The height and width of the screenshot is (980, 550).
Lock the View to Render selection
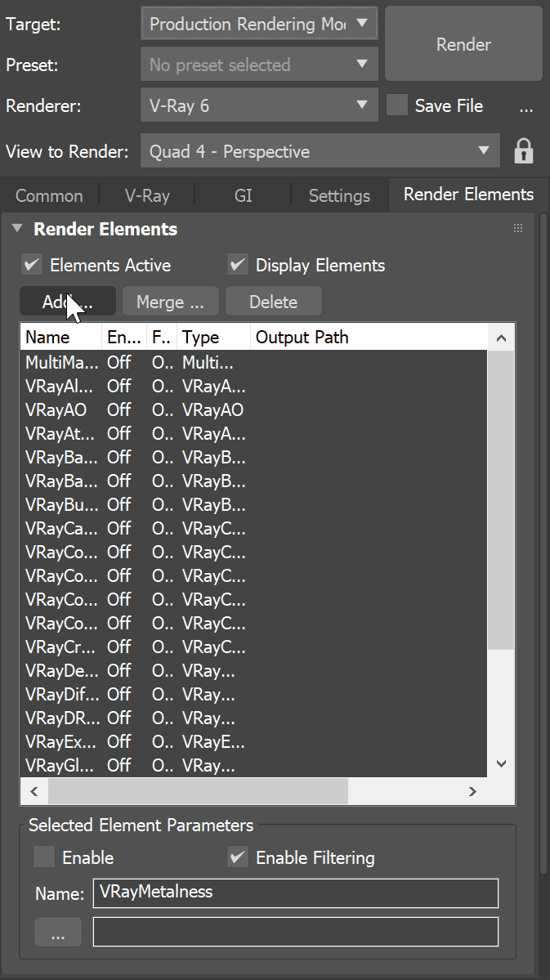[524, 150]
